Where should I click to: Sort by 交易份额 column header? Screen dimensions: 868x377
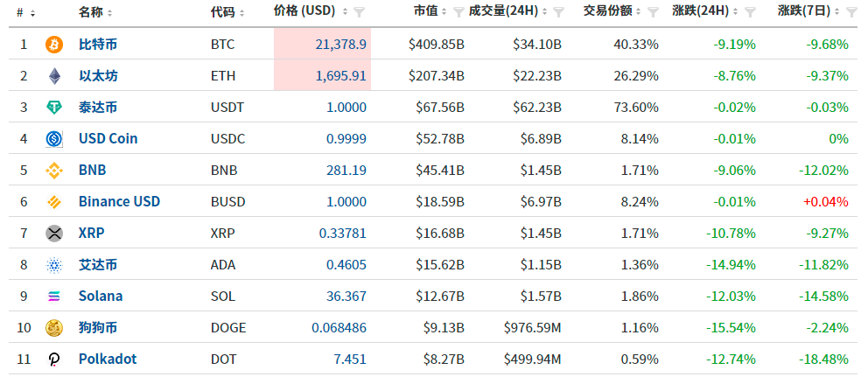point(612,11)
